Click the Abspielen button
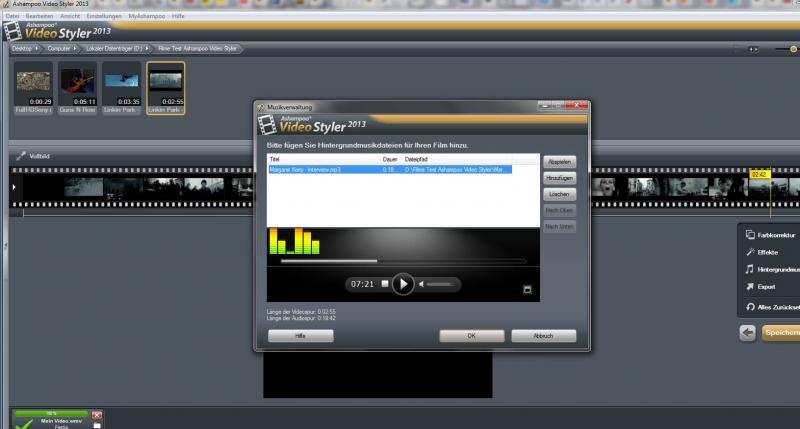 559,162
